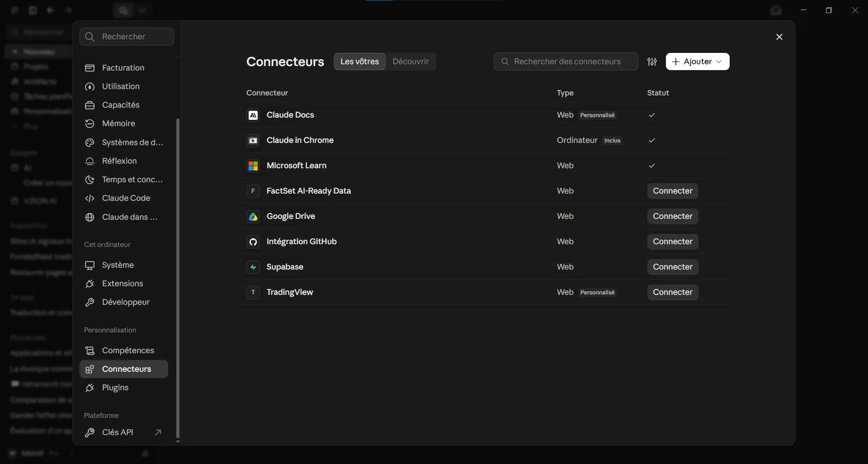Connect the TradingView connector
This screenshot has width=868, height=464.
coord(672,292)
